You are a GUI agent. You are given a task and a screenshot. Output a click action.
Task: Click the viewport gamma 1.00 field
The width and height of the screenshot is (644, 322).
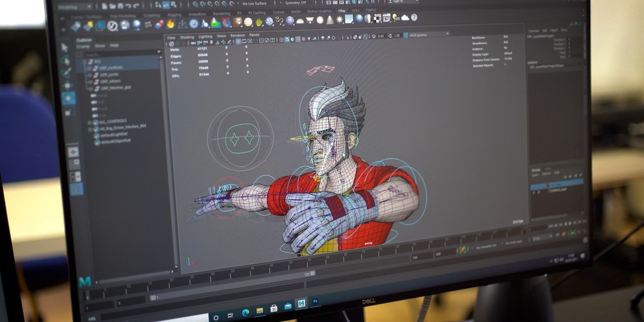click(396, 36)
